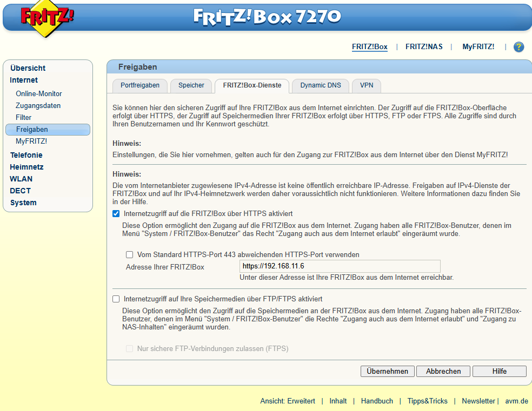Switch to the Portfreigaben tab
This screenshot has width=532, height=411.
point(139,85)
